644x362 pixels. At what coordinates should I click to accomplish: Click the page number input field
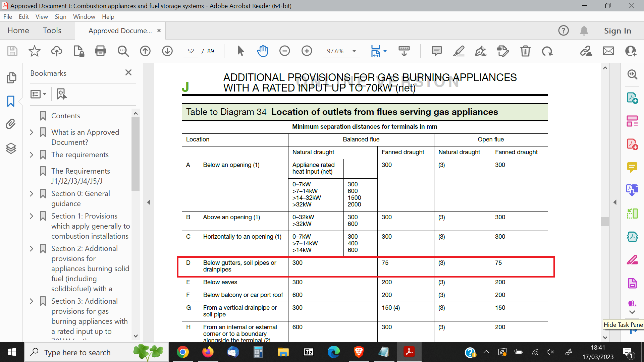191,51
